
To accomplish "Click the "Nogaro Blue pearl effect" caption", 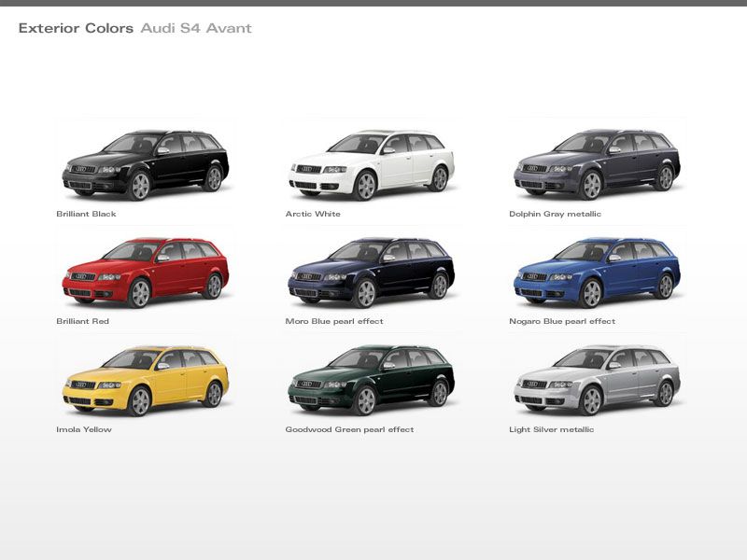I will pyautogui.click(x=562, y=321).
